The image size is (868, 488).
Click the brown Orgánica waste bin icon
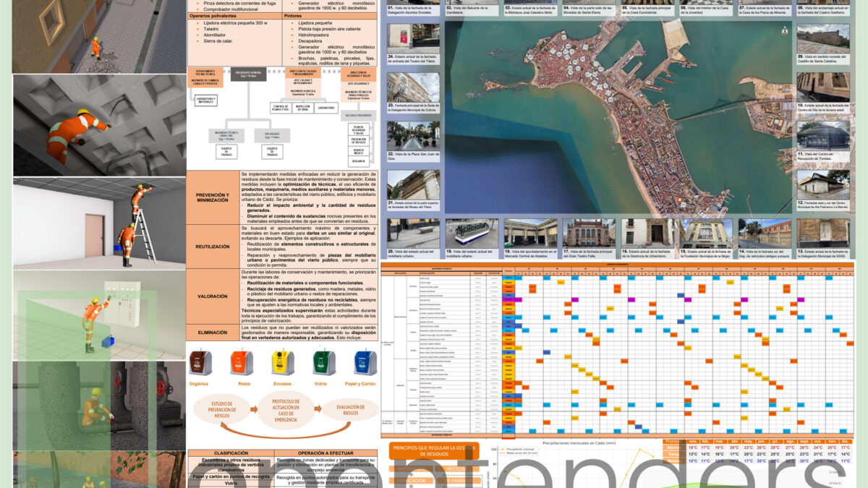200,363
